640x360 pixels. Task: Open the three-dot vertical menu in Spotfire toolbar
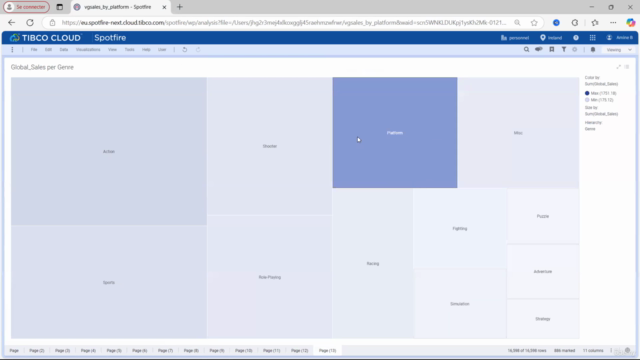pyautogui.click(x=12, y=49)
